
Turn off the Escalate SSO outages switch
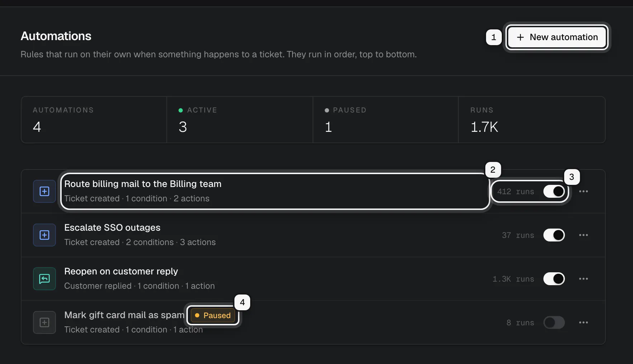pos(554,235)
